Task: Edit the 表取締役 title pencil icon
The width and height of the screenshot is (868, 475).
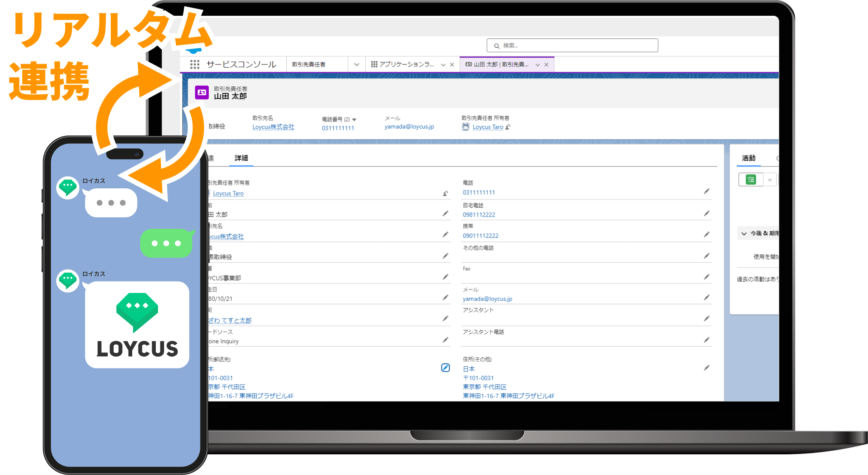Action: 446,256
